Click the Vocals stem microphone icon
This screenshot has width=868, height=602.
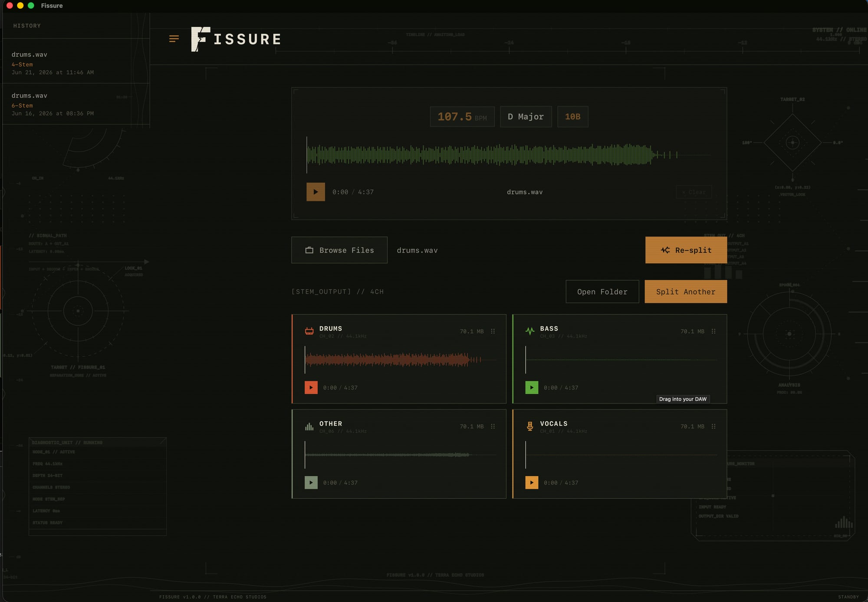pyautogui.click(x=530, y=426)
